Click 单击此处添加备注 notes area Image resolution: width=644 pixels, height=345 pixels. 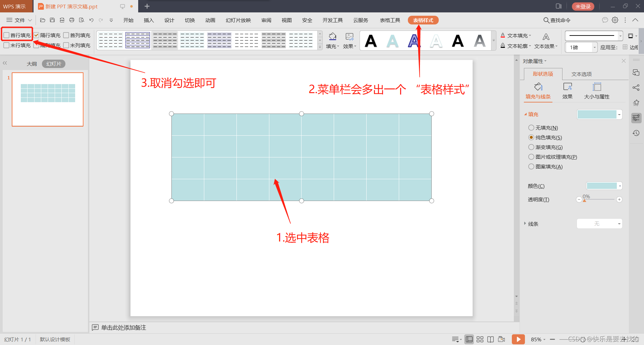(x=123, y=327)
